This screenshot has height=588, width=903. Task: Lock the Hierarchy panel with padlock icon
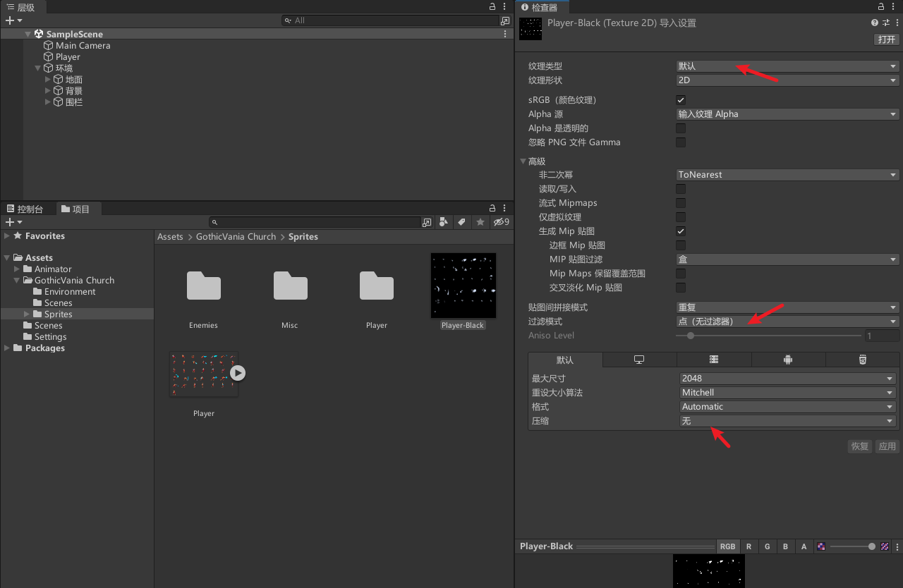click(x=492, y=6)
